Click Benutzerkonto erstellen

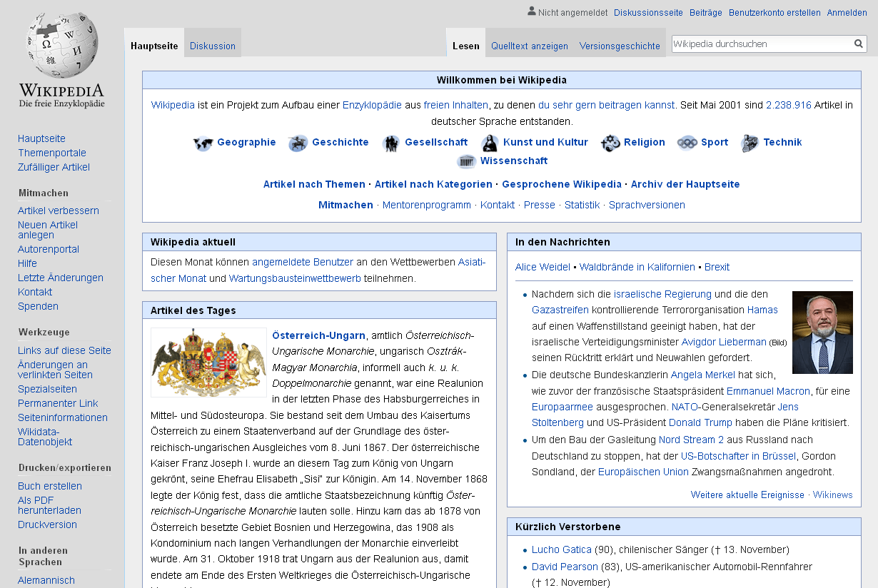[x=774, y=12]
